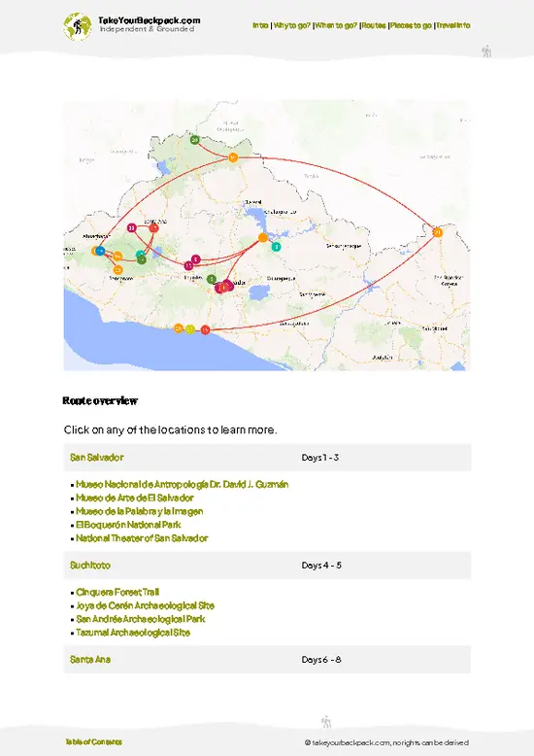Select the dark green marker 20 in the north

[195, 140]
